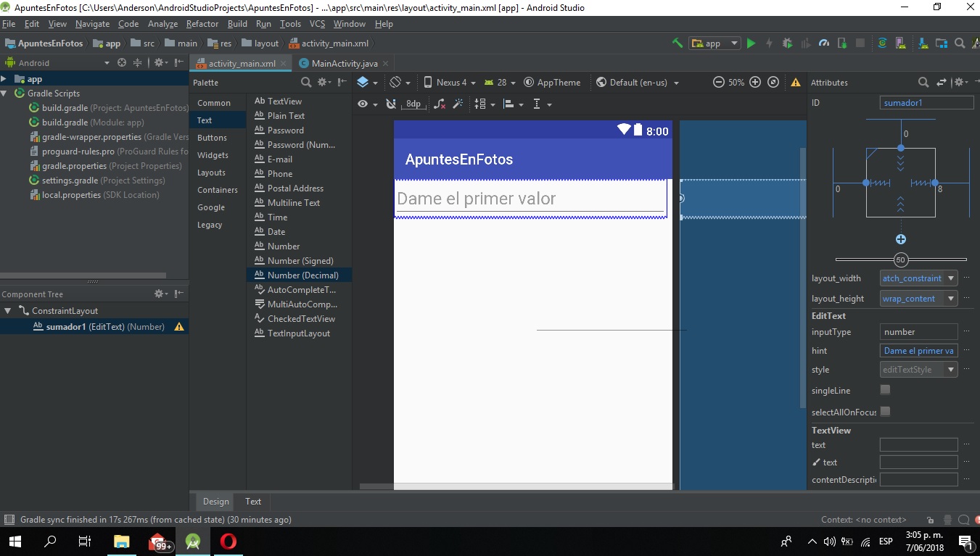The width and height of the screenshot is (980, 556).
Task: Open the style editTextStyle dropdown
Action: tap(919, 370)
